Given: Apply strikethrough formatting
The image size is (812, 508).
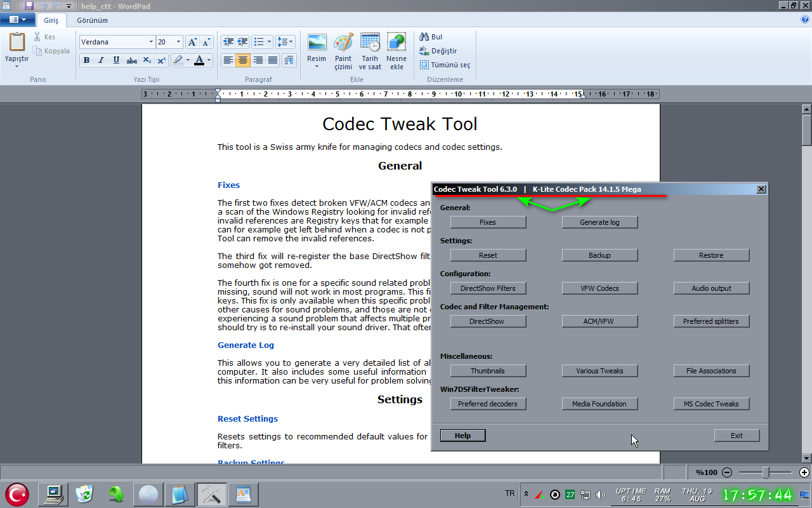Looking at the screenshot, I should (131, 60).
